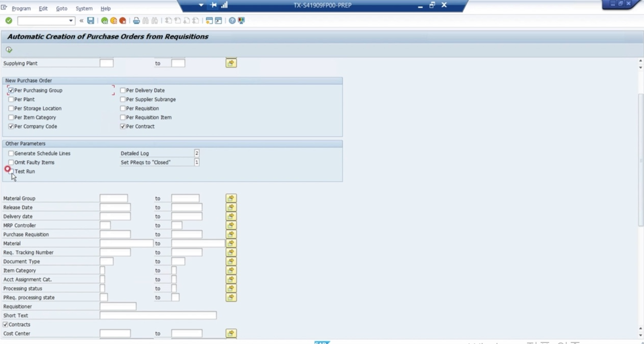Click the Print icon in toolbar
The image size is (644, 344).
tap(136, 20)
